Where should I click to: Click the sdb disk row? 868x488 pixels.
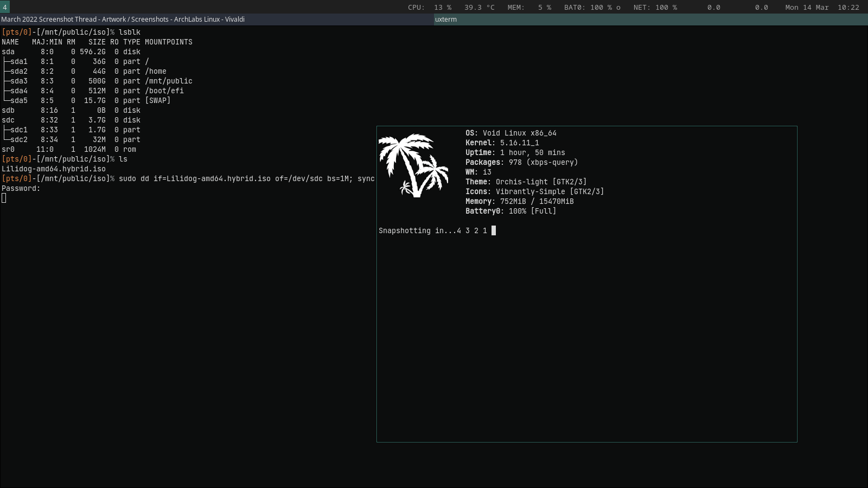coord(71,110)
